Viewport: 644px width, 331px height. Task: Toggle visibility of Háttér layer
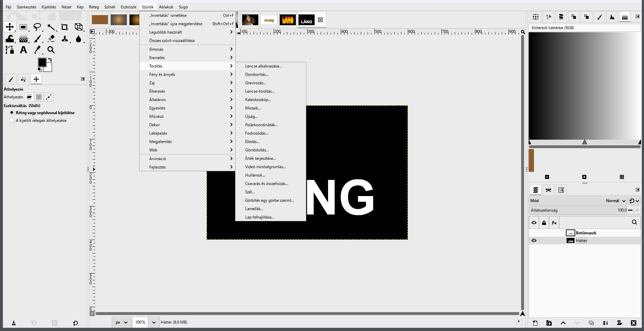coord(534,241)
